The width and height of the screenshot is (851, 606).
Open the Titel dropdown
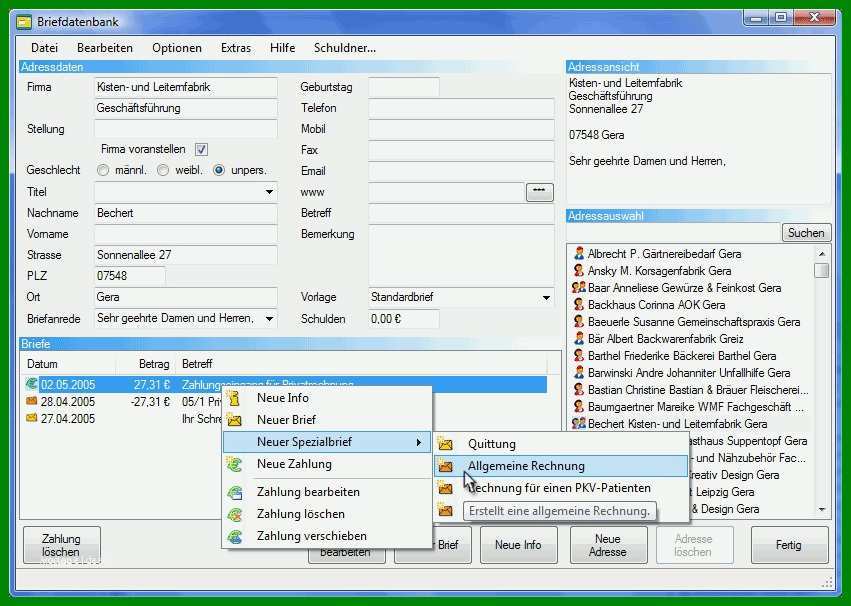click(x=269, y=192)
